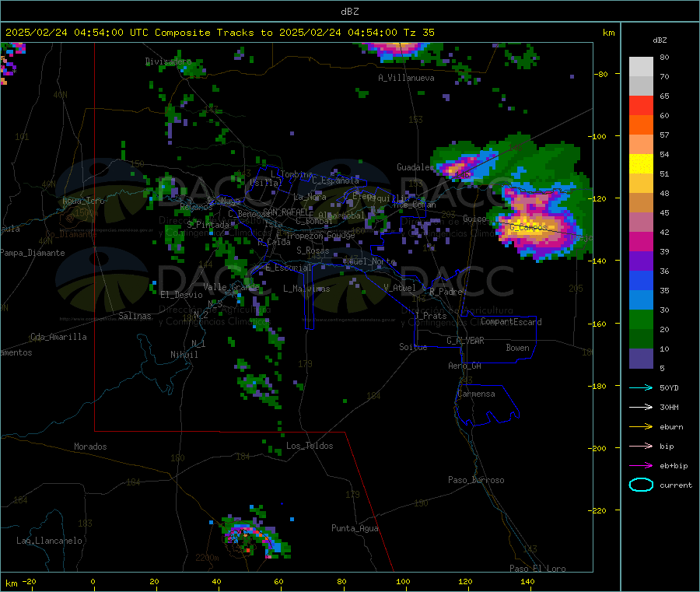Click the E_Escorial map label
The height and width of the screenshot is (592, 700).
click(289, 268)
